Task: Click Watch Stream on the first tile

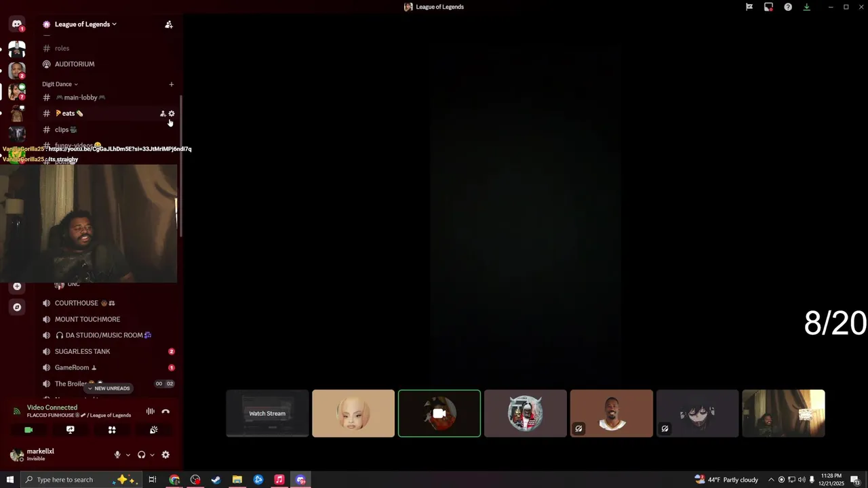Action: point(267,413)
